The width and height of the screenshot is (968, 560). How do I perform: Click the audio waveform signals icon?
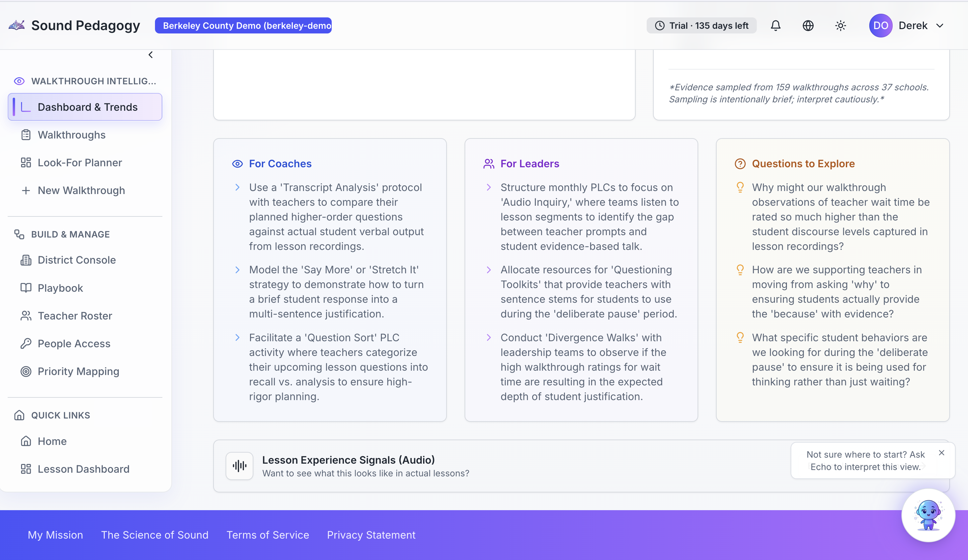pos(239,466)
